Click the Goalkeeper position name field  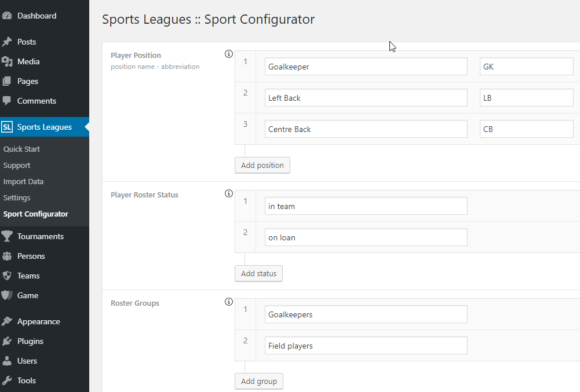coord(366,67)
